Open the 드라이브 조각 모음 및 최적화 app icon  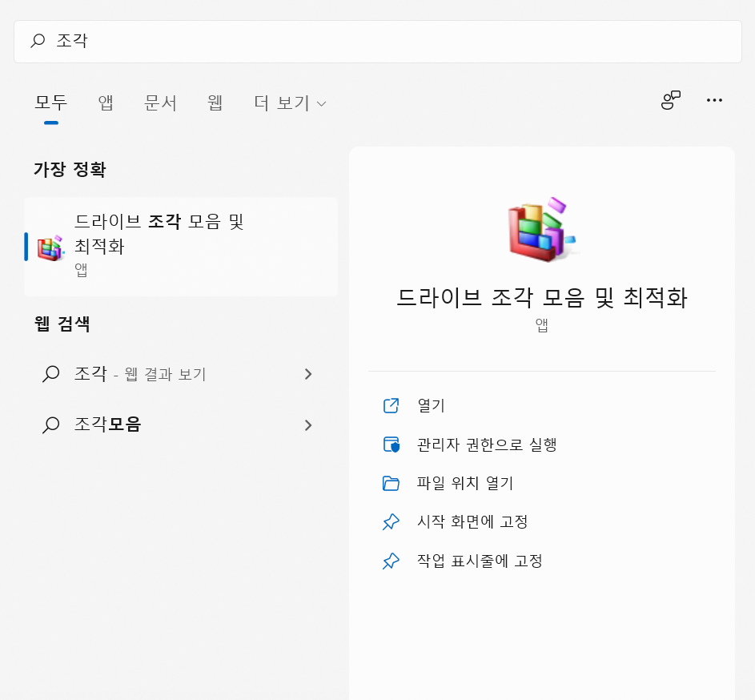coord(50,246)
